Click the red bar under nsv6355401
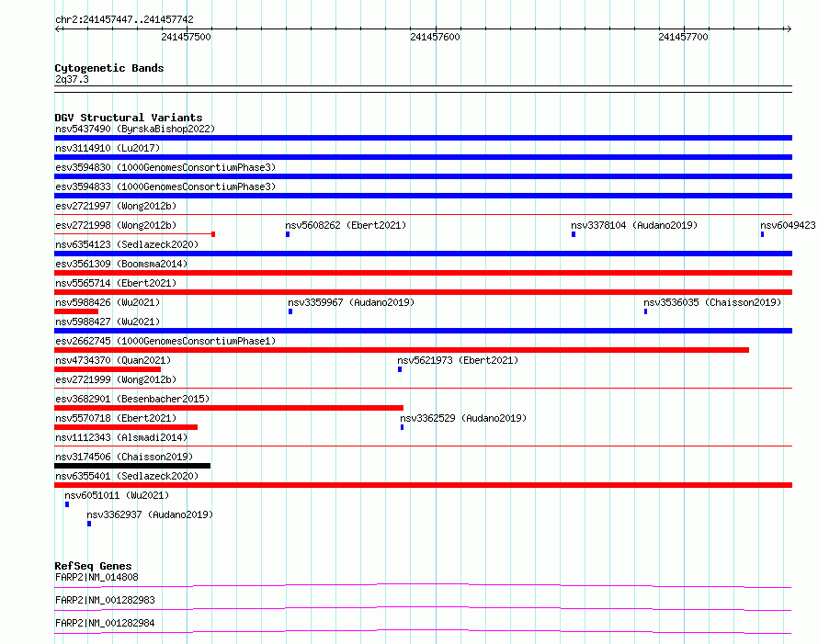This screenshot has width=818, height=644. 423,485
